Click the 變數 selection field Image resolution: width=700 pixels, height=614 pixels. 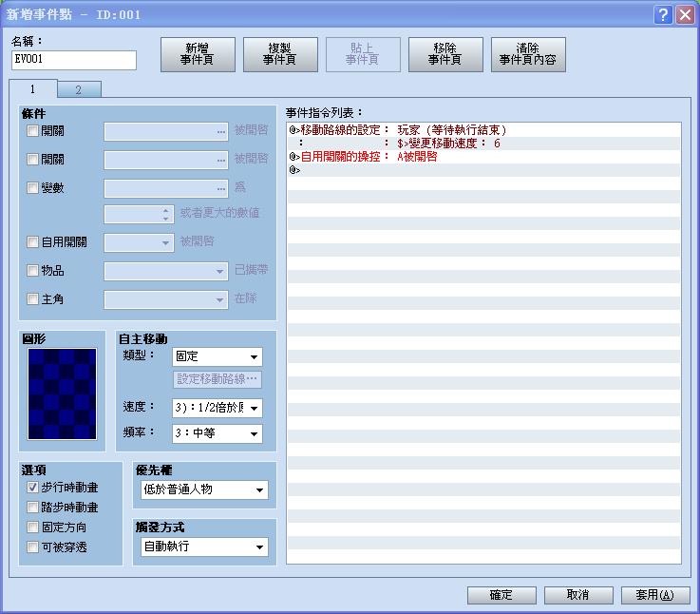pos(166,188)
